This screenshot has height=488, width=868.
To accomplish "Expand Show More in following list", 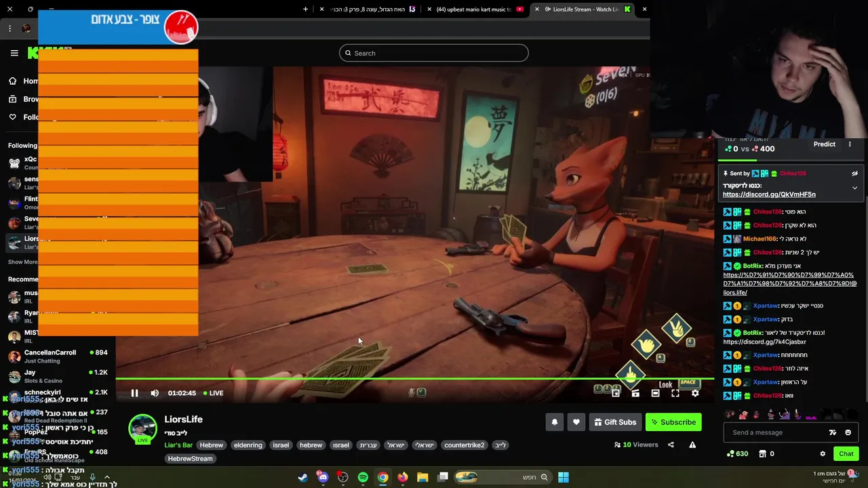I will click(x=22, y=262).
